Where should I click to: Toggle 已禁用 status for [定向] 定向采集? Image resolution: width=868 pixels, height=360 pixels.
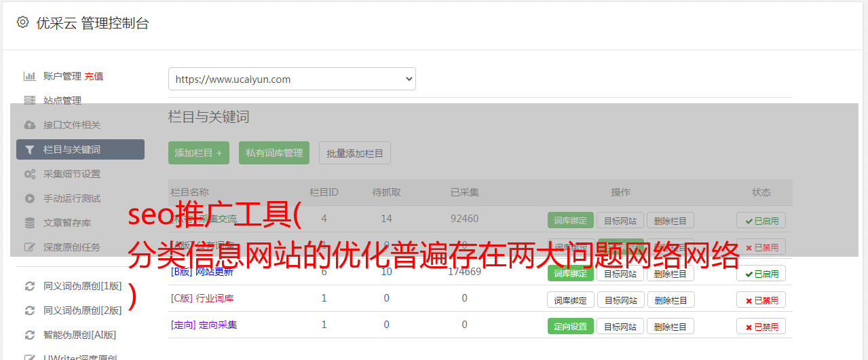(761, 326)
